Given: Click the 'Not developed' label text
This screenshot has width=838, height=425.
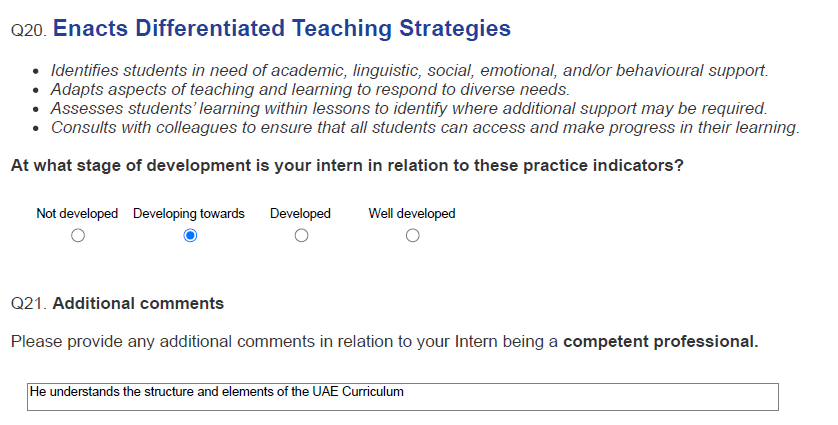Looking at the screenshot, I should 77,213.
